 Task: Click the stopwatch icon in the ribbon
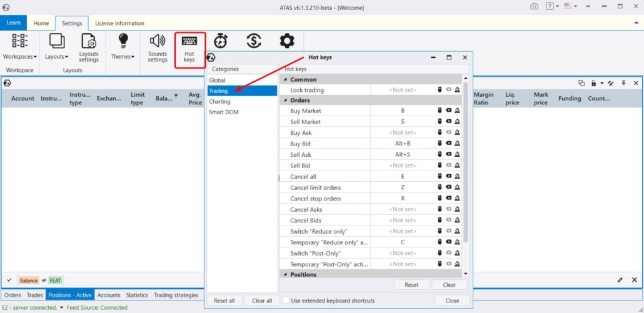point(221,41)
